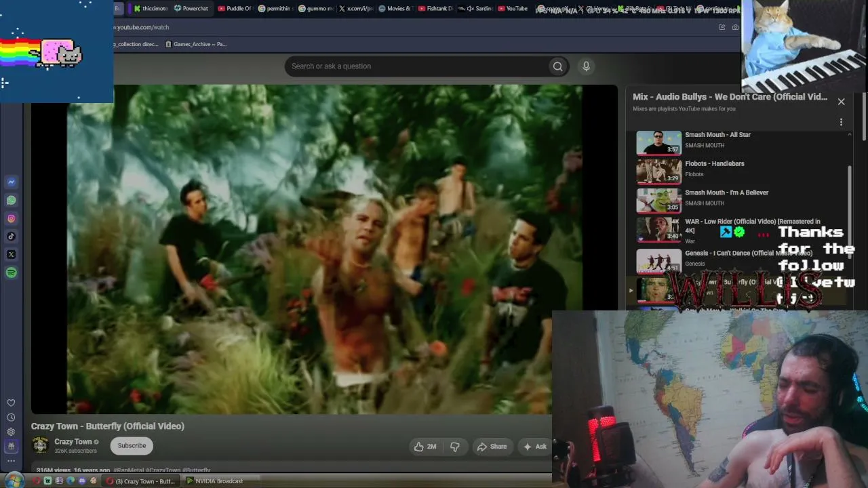Click the Crazy Town channel avatar

[x=40, y=445]
